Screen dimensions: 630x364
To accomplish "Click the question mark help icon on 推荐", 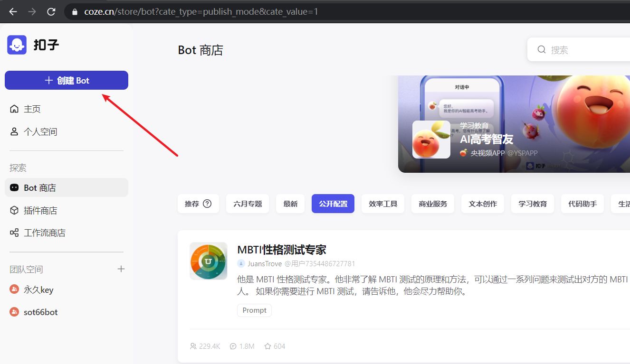I will point(207,204).
